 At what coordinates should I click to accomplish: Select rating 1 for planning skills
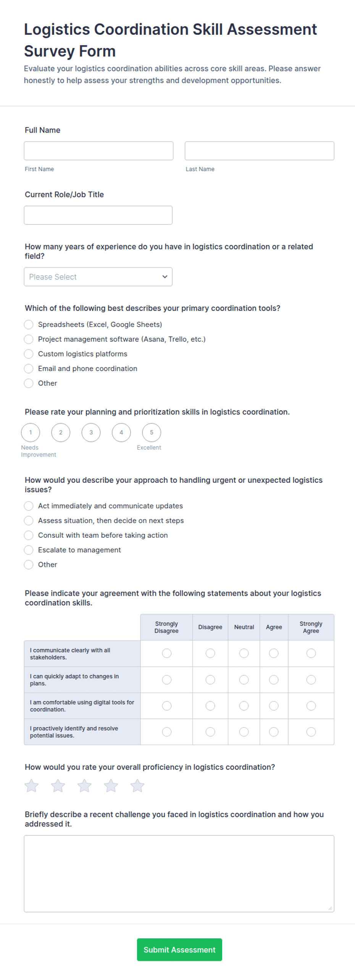pyautogui.click(x=31, y=432)
